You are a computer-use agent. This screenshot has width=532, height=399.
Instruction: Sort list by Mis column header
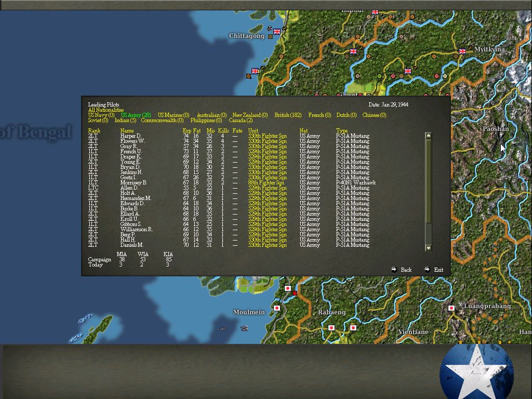[211, 130]
